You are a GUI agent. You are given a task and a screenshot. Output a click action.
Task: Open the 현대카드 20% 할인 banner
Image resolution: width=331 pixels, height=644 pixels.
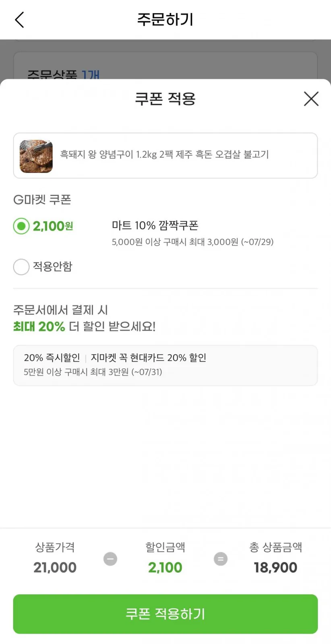coord(165,365)
